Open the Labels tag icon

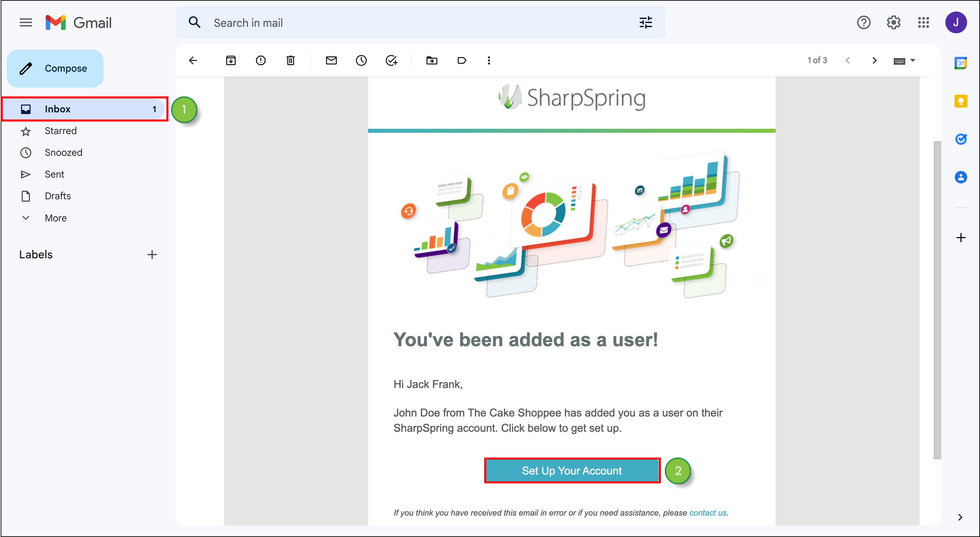coord(461,60)
